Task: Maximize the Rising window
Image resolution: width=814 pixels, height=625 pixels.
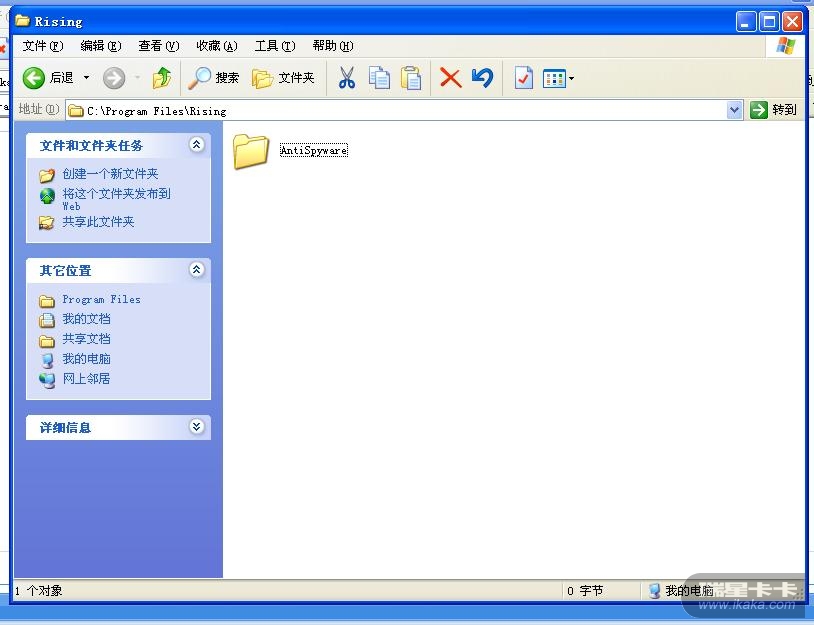Action: click(769, 22)
